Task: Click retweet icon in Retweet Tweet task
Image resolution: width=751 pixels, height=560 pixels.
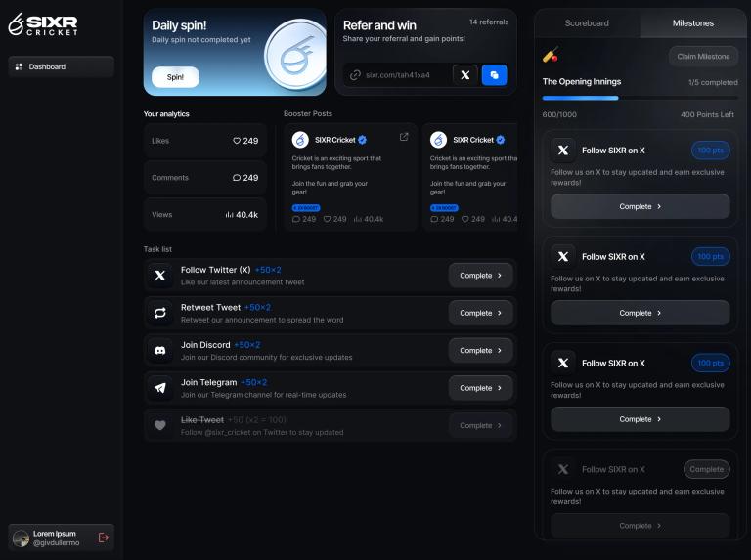Action: [160, 313]
